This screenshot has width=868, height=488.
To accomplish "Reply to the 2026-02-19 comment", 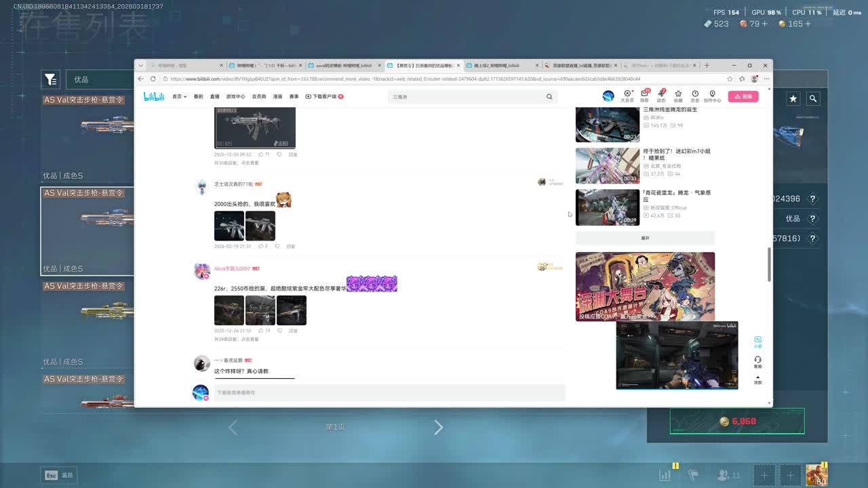I will [291, 246].
